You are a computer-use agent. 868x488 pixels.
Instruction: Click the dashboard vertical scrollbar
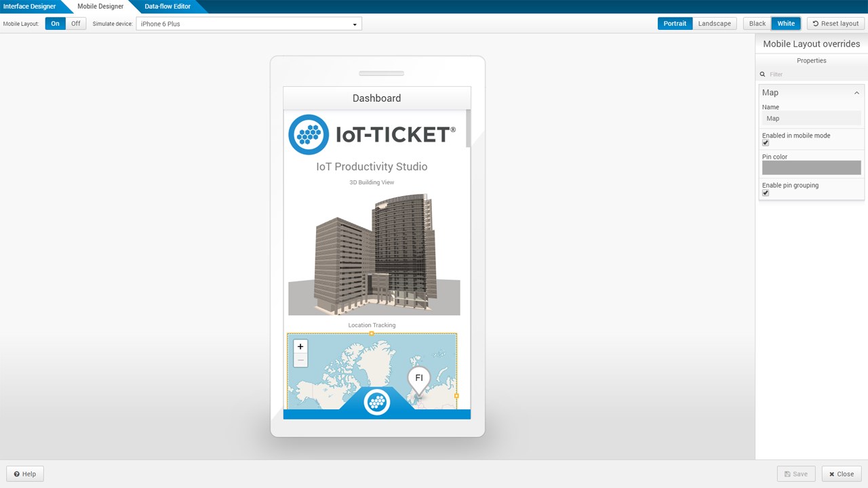pos(468,129)
